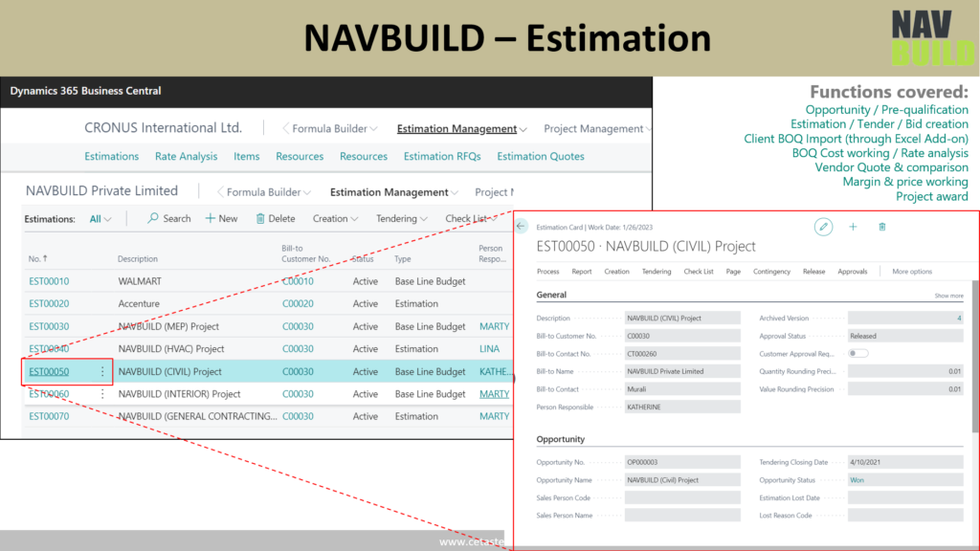Viewport: 980px width, 551px height.
Task: Click Delete in the estimations list toolbar
Action: [276, 218]
